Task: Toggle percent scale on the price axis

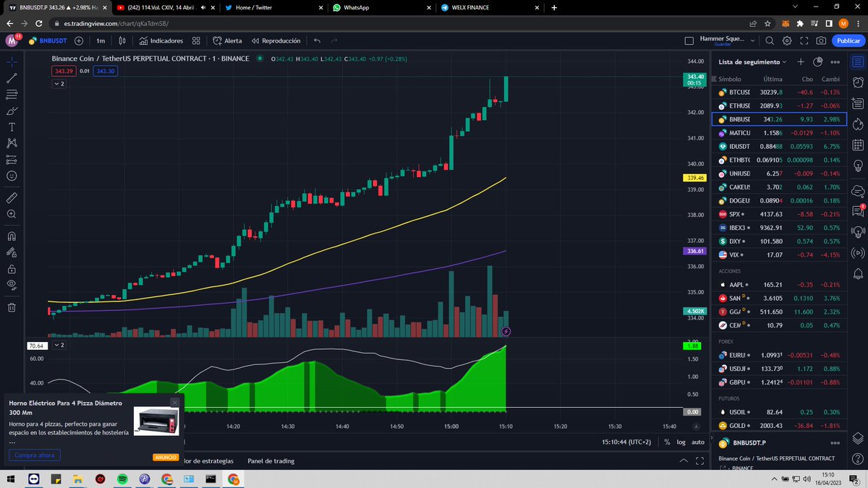Action: click(x=667, y=442)
